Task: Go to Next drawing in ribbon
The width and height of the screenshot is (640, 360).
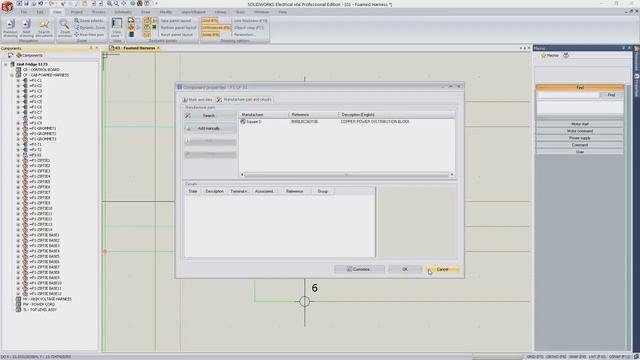Action: tap(27, 28)
